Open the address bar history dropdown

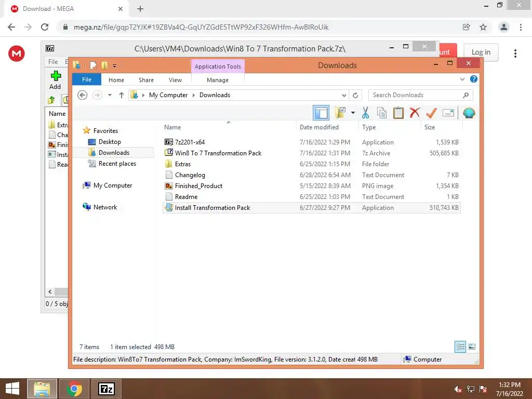coord(344,96)
